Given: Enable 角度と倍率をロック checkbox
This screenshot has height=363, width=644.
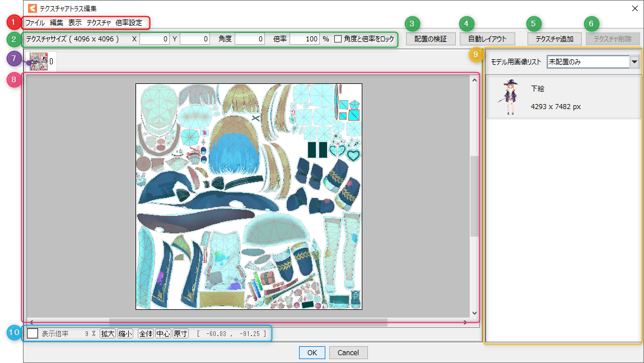Looking at the screenshot, I should coord(338,39).
